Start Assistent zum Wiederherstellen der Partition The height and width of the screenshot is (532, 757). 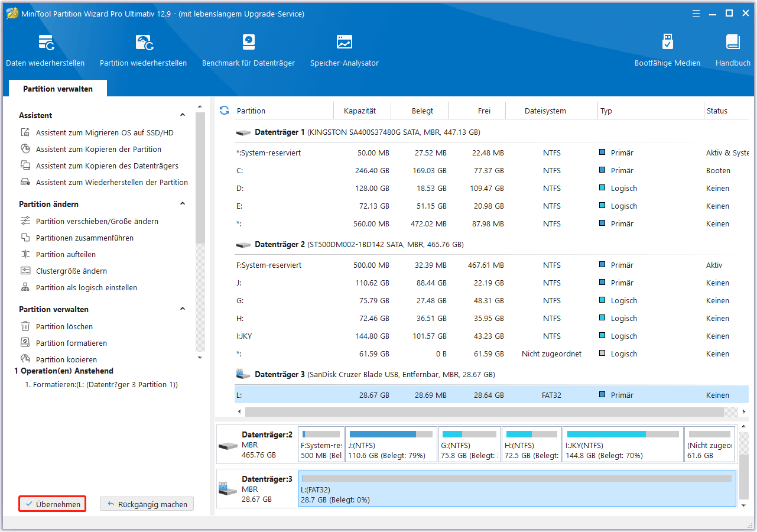[104, 183]
